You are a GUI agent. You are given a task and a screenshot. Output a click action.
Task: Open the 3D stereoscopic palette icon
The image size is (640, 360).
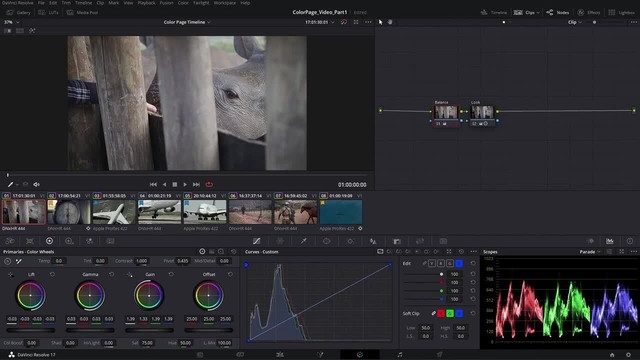click(x=443, y=241)
